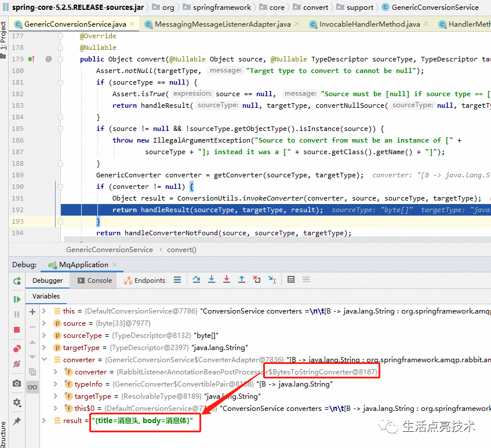Show watches glasses icon
This screenshot has width=491, height=448.
point(32,387)
